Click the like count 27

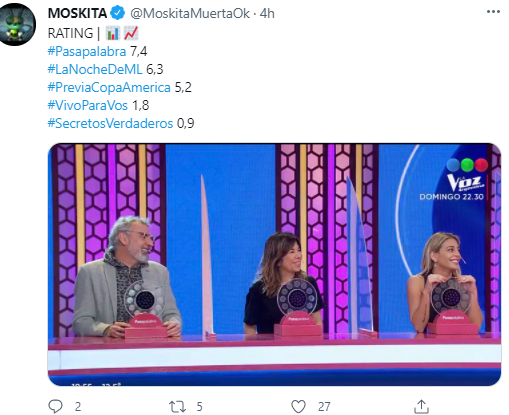pyautogui.click(x=324, y=407)
